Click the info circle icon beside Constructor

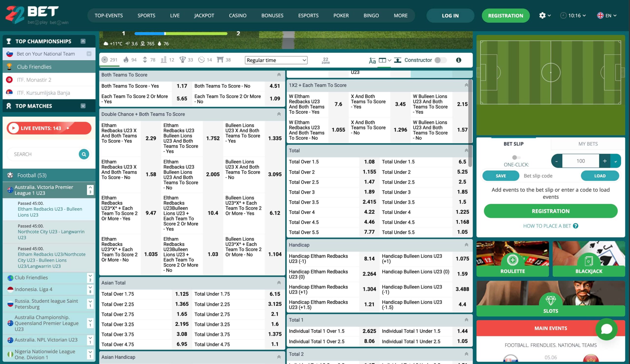pos(458,60)
